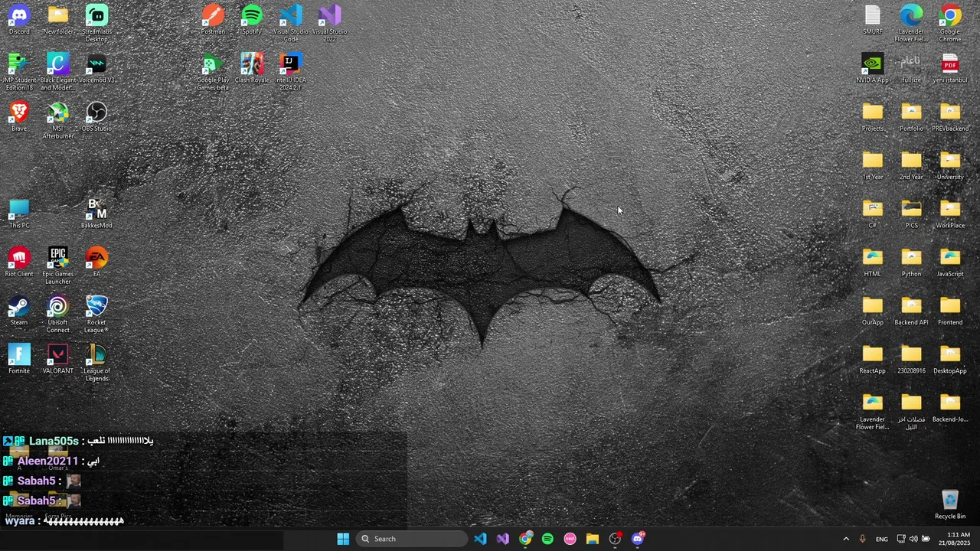
Task: Open the Backend API folder
Action: pos(911,311)
